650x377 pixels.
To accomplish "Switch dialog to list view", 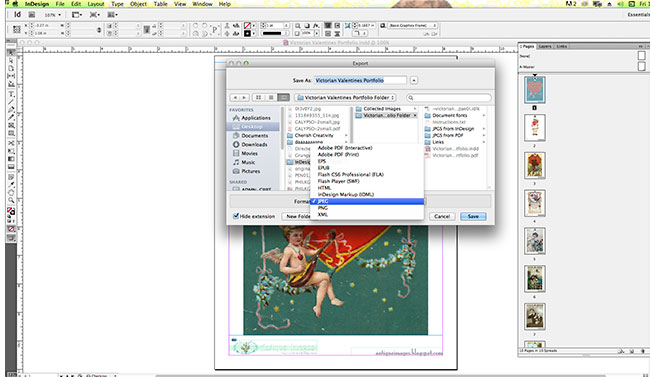I will [x=271, y=97].
